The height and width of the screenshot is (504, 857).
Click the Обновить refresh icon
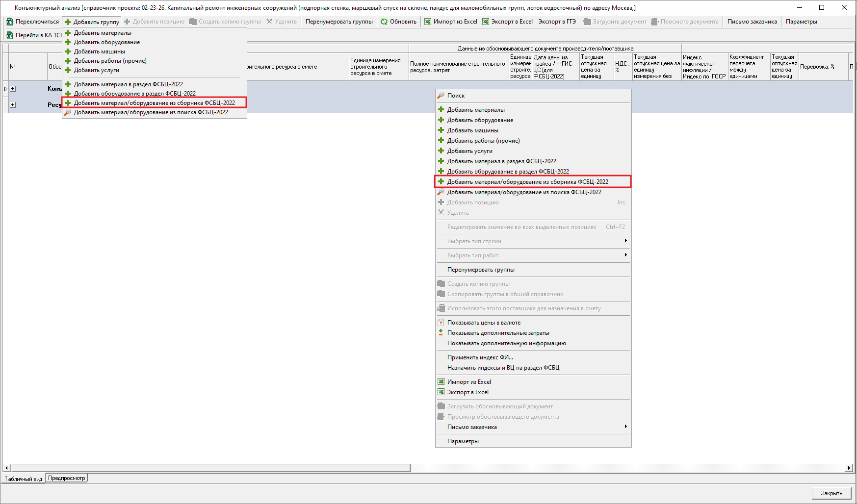[x=384, y=22]
